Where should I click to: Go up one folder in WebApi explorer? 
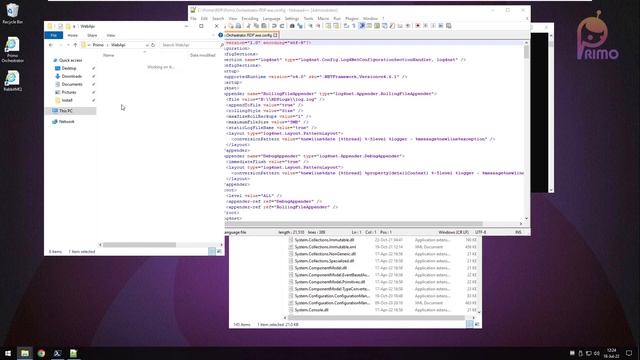[75, 45]
